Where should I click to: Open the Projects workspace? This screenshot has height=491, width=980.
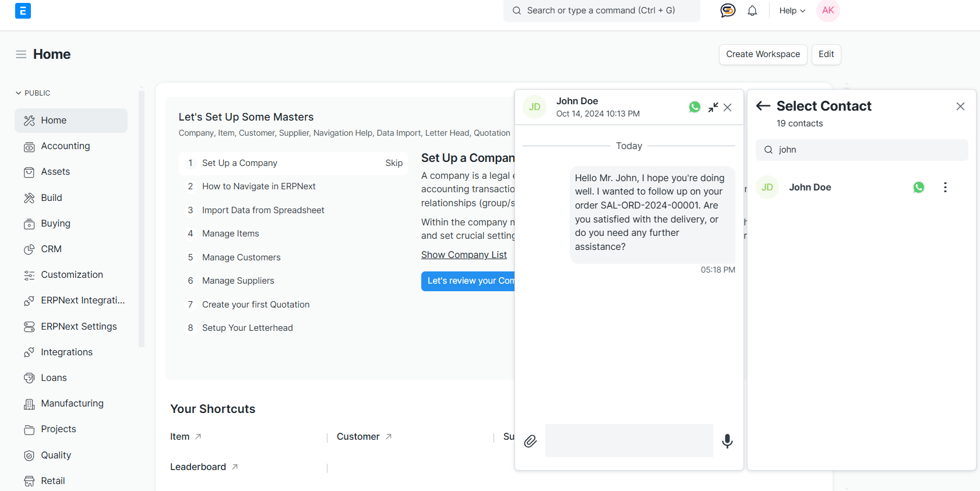[x=71, y=429]
